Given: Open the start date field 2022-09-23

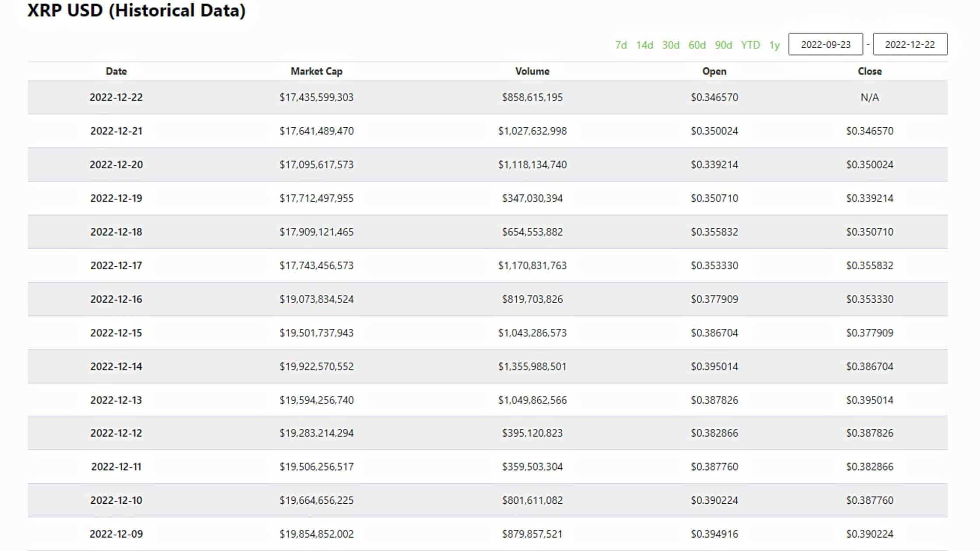Looking at the screenshot, I should click(x=826, y=44).
